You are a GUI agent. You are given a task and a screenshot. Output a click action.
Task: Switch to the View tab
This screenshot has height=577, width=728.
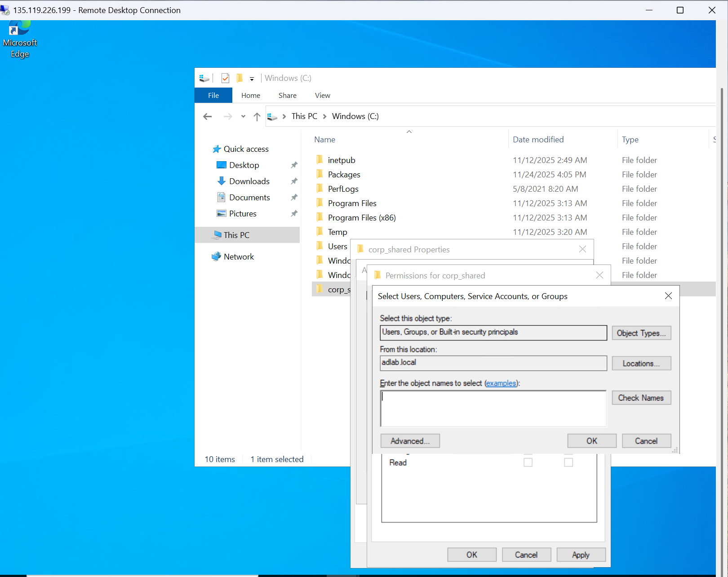coord(322,95)
